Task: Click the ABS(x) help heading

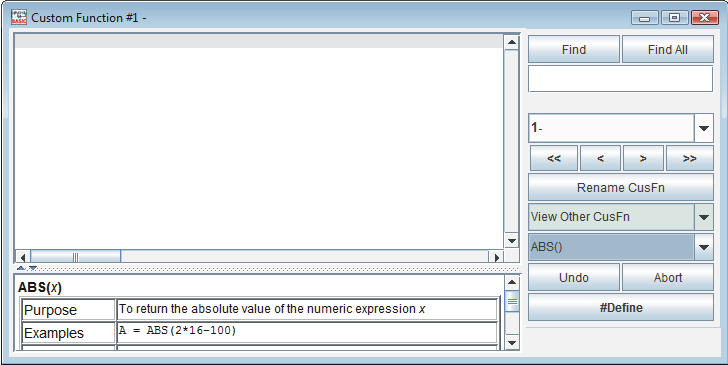Action: click(40, 287)
